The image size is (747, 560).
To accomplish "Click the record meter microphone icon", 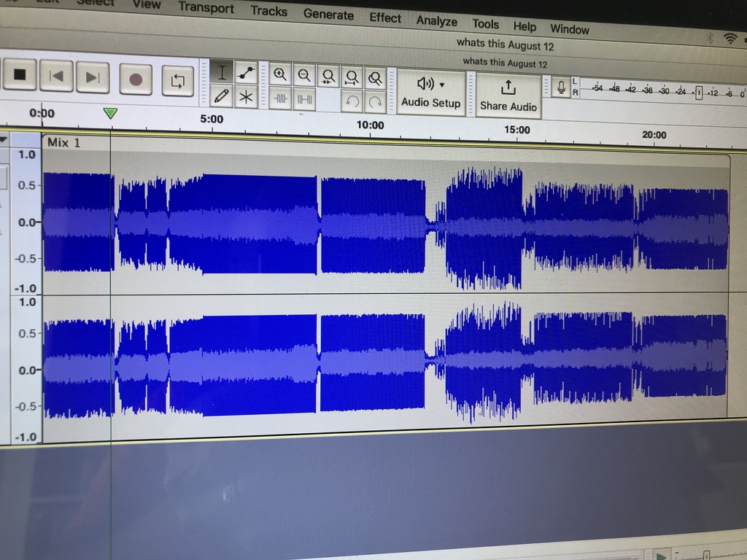I will pos(561,87).
